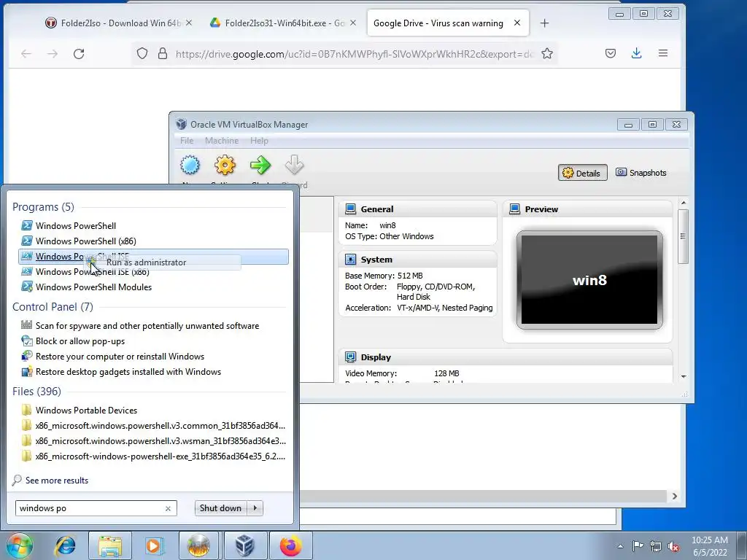This screenshot has height=560, width=747.
Task: Open Windows Explorer from the taskbar
Action: pyautogui.click(x=110, y=545)
